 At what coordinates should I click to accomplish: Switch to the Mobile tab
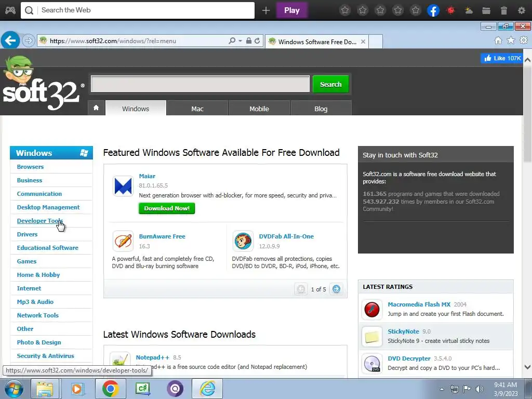click(x=259, y=109)
